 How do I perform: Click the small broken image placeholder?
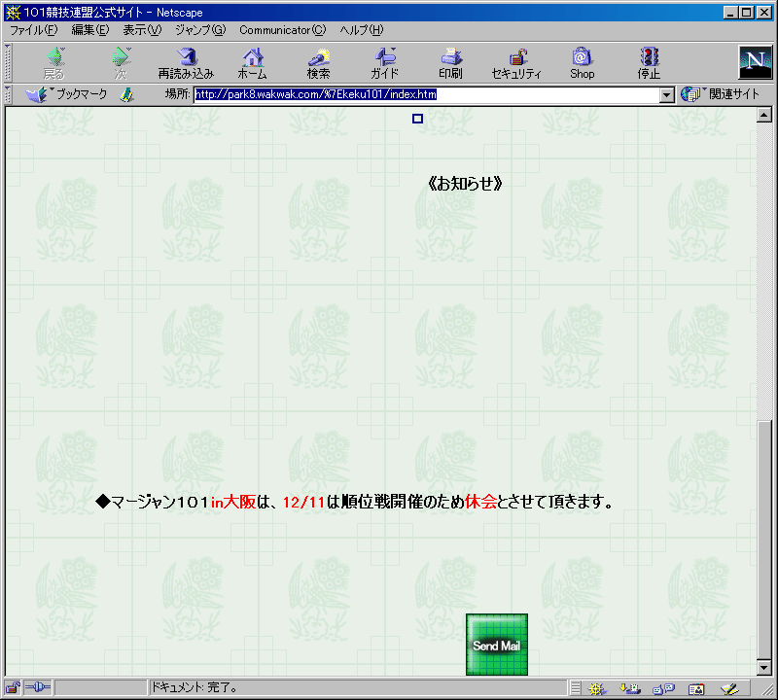click(x=418, y=119)
